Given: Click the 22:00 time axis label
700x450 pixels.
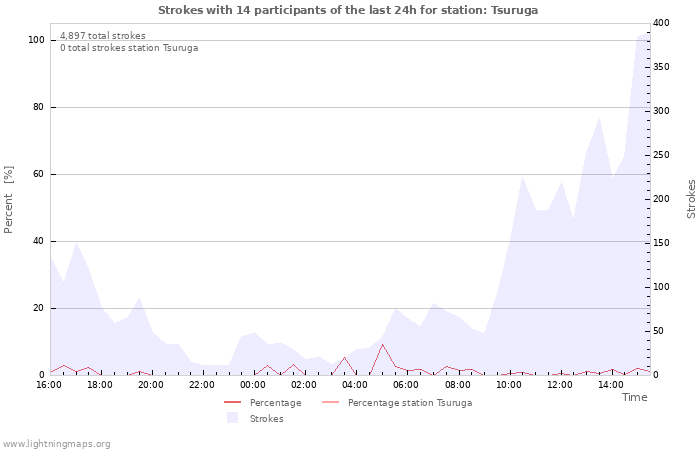Looking at the screenshot, I should 202,385.
